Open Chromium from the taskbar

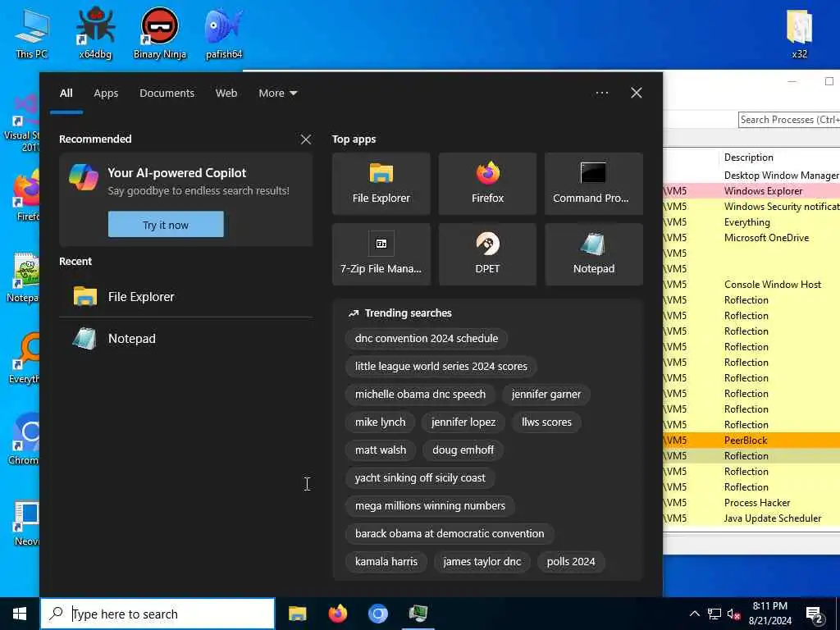[x=377, y=614]
